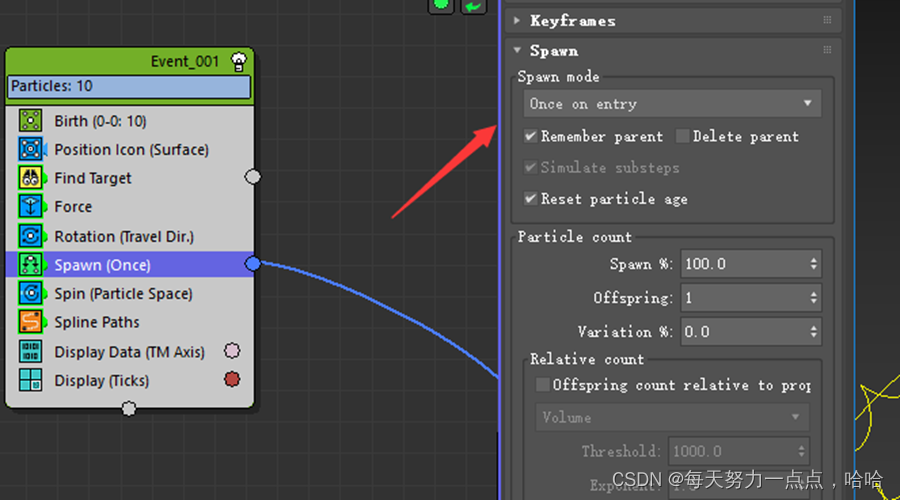Click the green arrow toolbar button
This screenshot has width=900, height=500.
tap(474, 6)
